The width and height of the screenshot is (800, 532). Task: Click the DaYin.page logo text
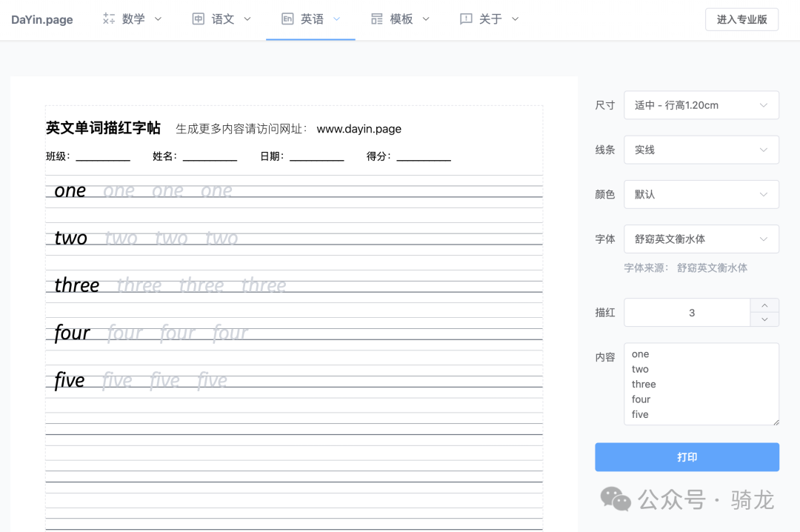click(41, 19)
